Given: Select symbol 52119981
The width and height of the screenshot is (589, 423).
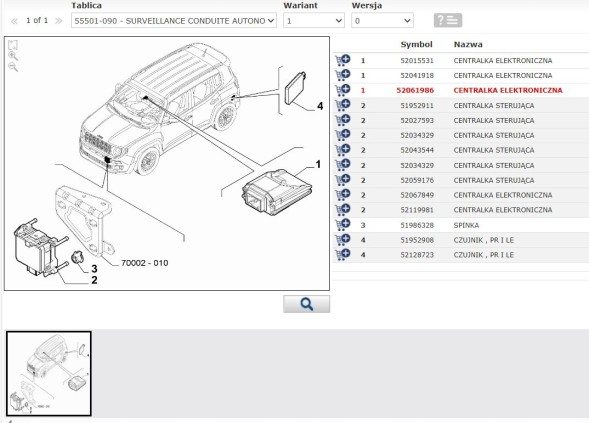Looking at the screenshot, I should coord(417,210).
